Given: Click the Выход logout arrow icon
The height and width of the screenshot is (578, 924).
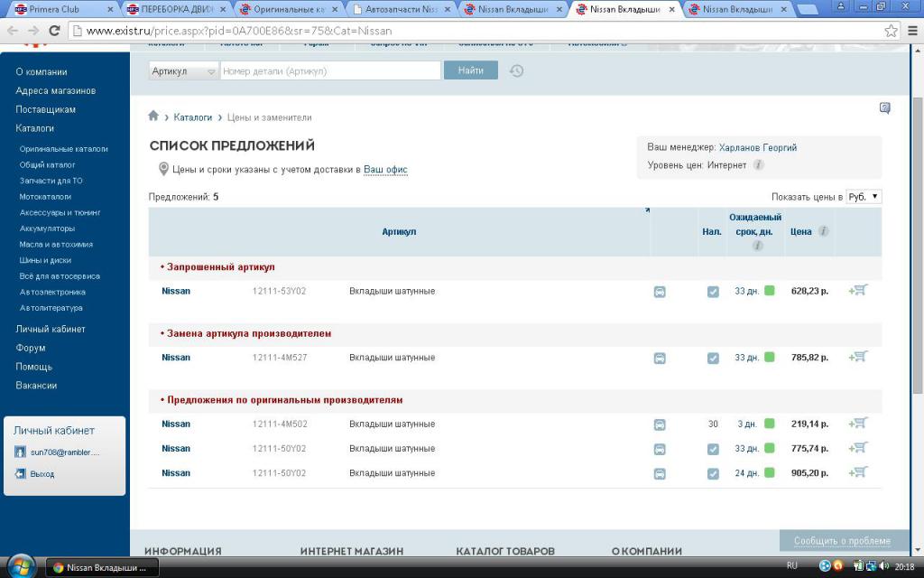Looking at the screenshot, I should pyautogui.click(x=20, y=473).
